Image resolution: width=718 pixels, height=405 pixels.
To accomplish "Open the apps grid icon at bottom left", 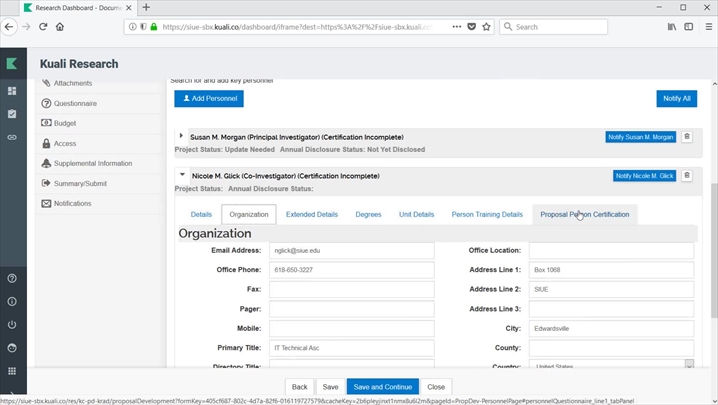I will click(x=12, y=371).
